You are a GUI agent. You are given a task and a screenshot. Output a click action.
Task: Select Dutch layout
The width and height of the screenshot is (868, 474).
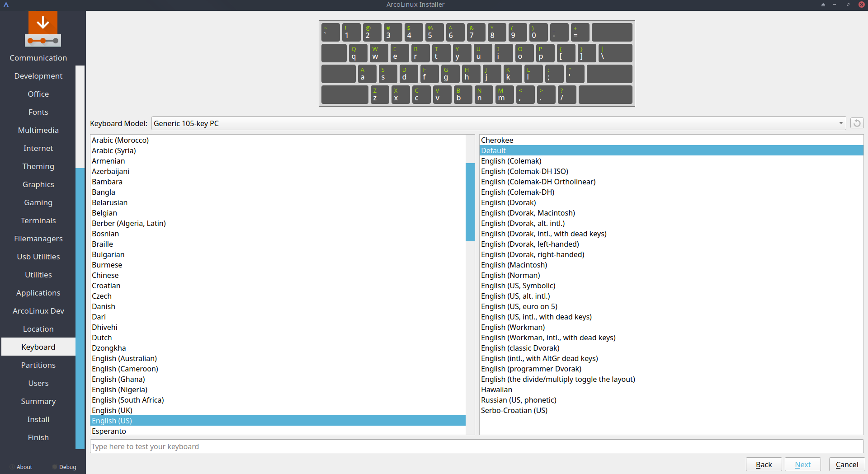(278, 338)
